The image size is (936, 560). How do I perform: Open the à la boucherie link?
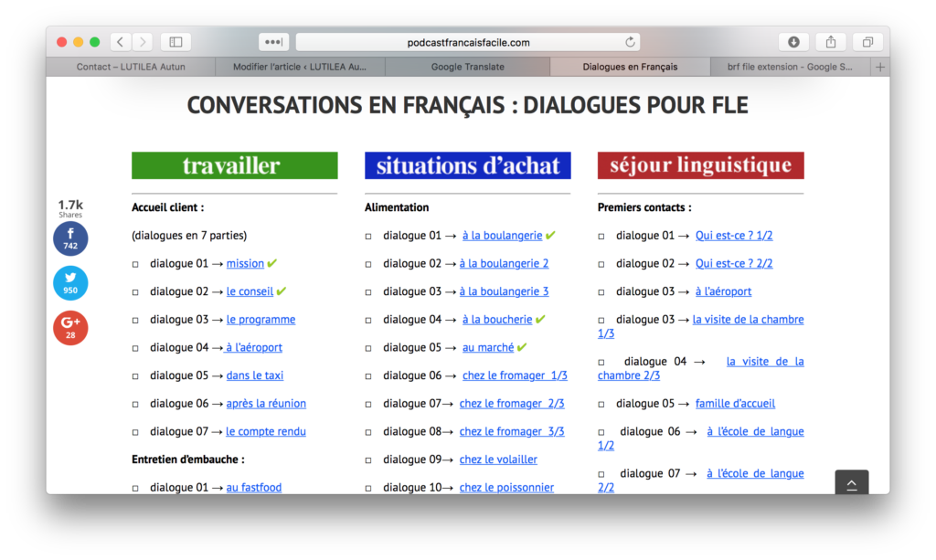[x=497, y=319]
